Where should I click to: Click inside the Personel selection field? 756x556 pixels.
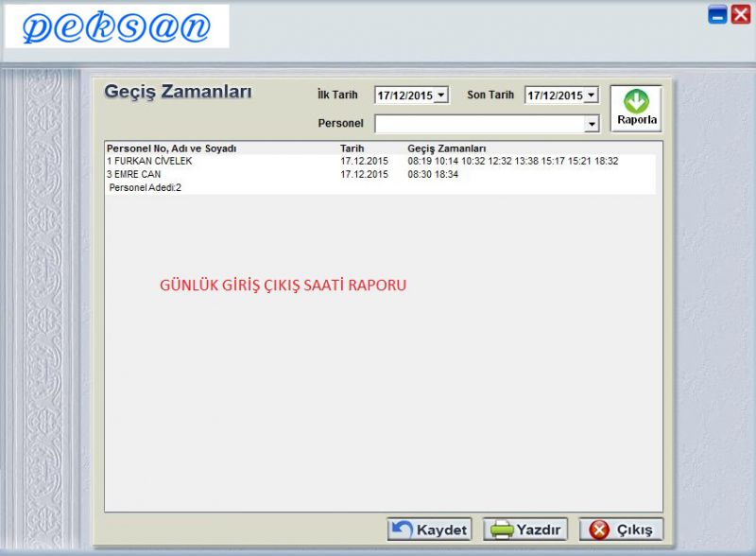click(x=480, y=124)
